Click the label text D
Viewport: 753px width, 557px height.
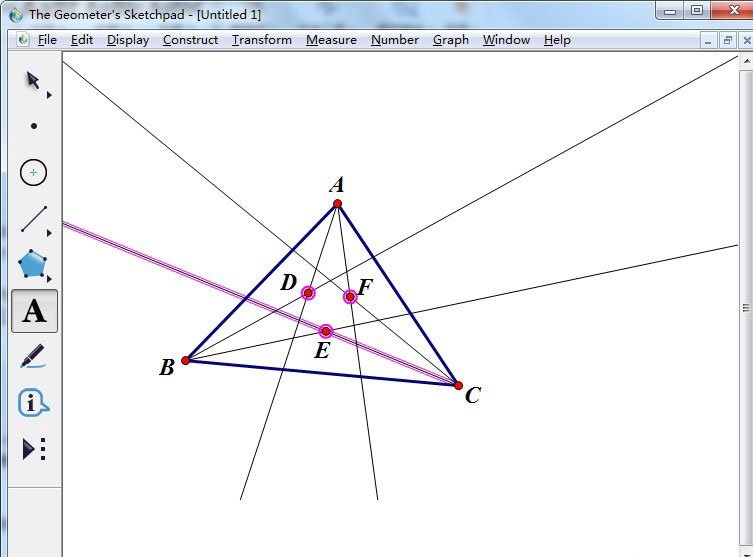click(x=288, y=282)
